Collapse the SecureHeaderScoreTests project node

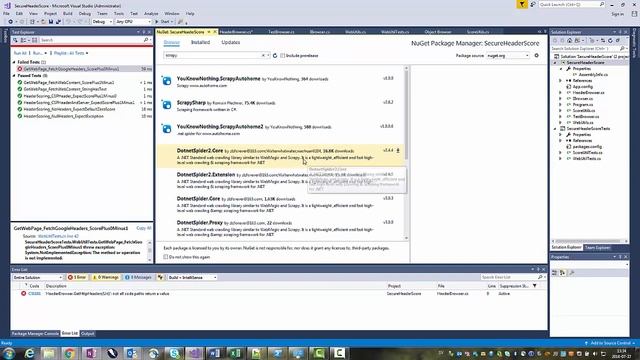click(555, 129)
